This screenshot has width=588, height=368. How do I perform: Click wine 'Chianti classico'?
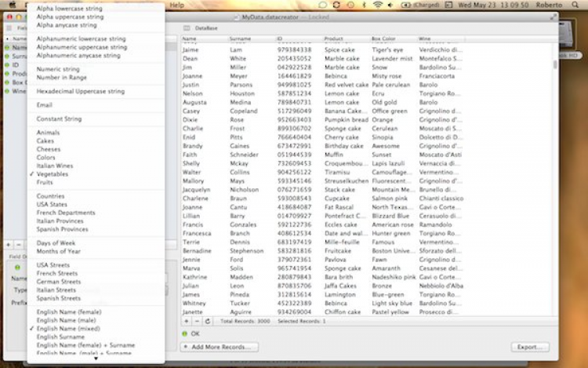tap(441, 199)
